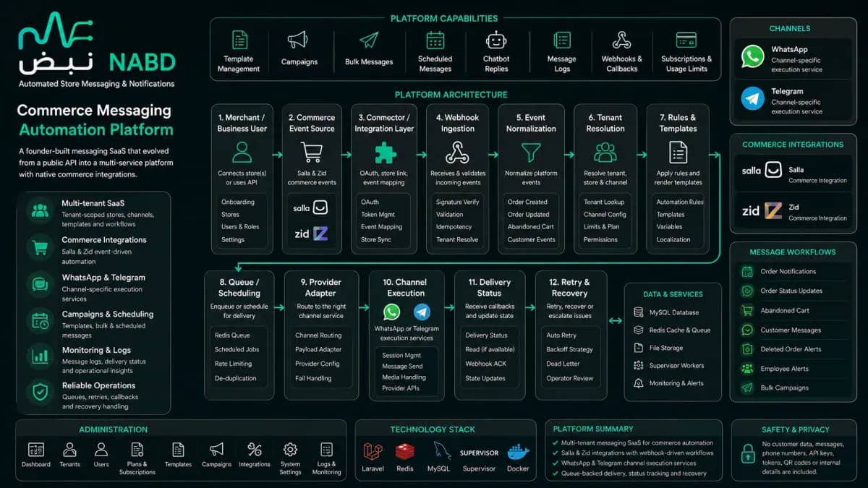Click "Dead Letter" in Retry & Recovery
Viewport: 868px width, 488px height.
563,364
